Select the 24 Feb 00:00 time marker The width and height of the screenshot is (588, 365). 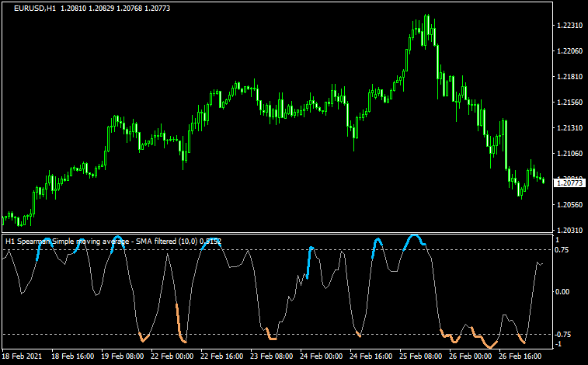tap(322, 356)
